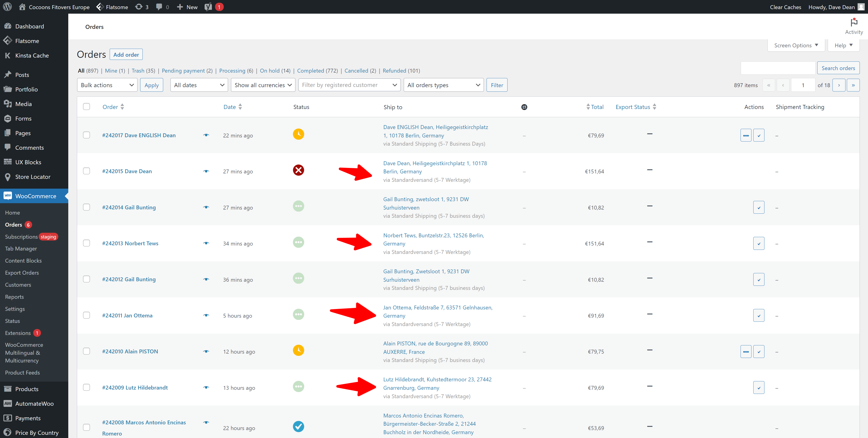Open the Yoast SEO admin bar icon
This screenshot has width=868, height=438.
(x=208, y=7)
